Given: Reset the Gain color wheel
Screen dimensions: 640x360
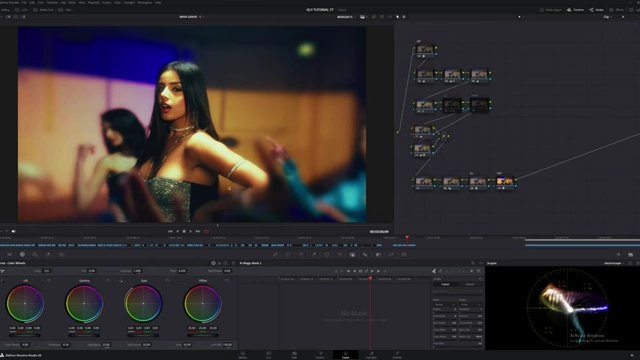Looking at the screenshot, I should click(x=167, y=281).
